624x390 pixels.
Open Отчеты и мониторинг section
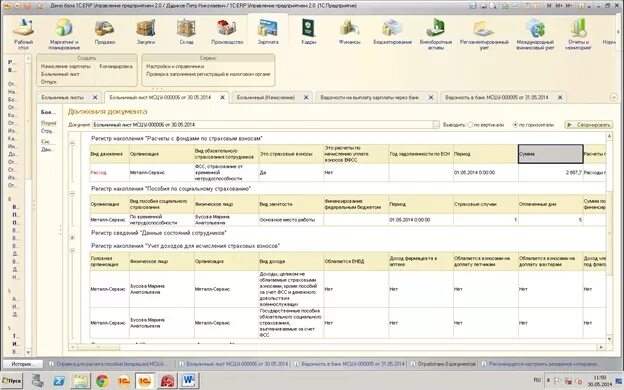578,34
